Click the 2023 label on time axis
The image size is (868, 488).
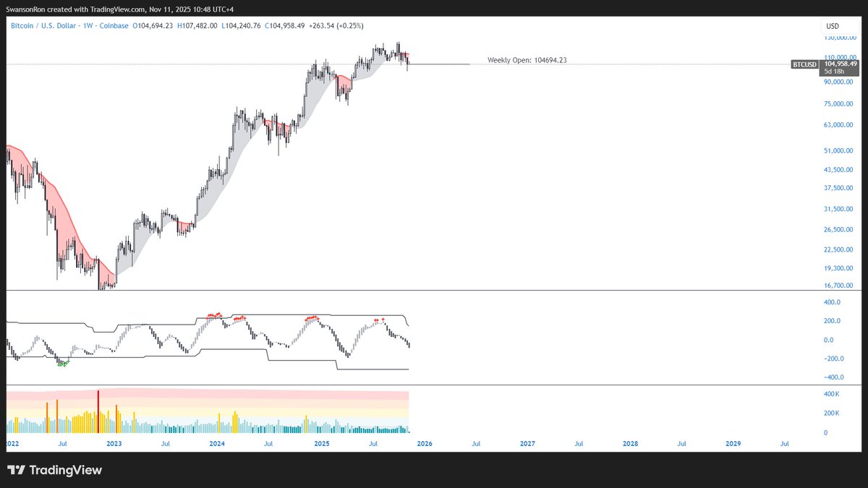114,443
